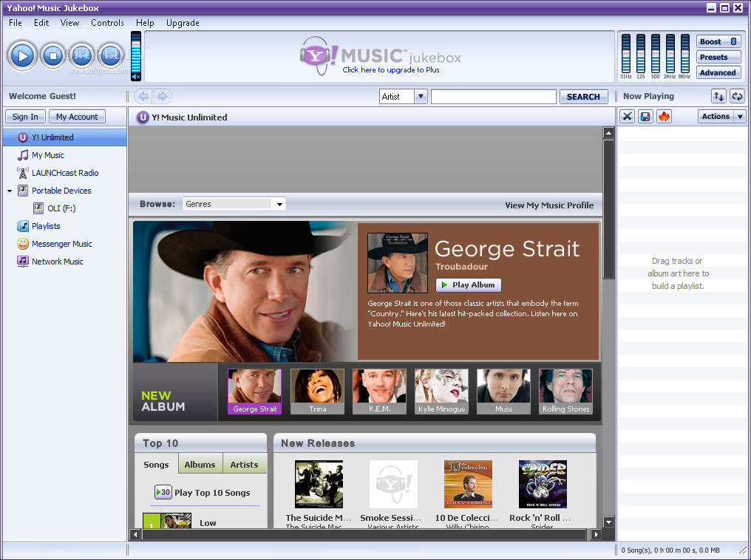751x560 pixels.
Task: Click the SEARCH button
Action: click(x=583, y=96)
